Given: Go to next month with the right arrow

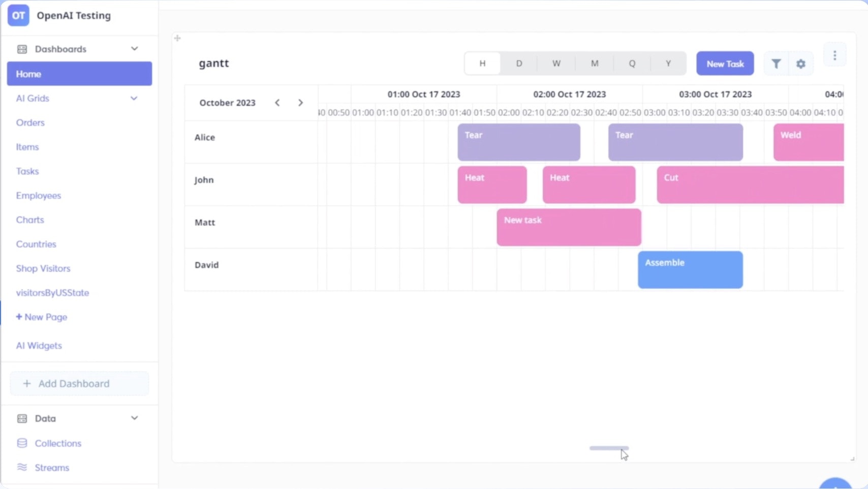Looking at the screenshot, I should 300,102.
